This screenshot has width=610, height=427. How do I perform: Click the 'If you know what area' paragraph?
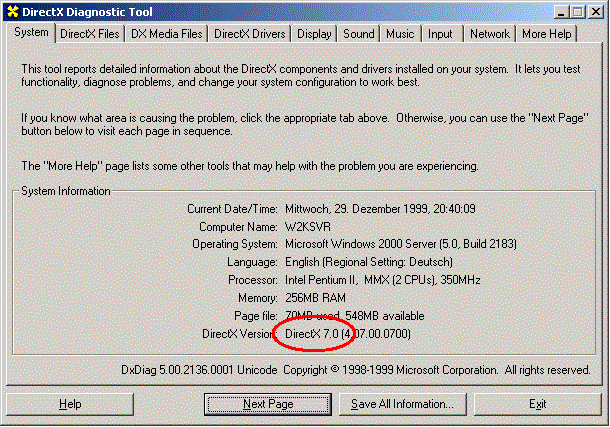305,124
